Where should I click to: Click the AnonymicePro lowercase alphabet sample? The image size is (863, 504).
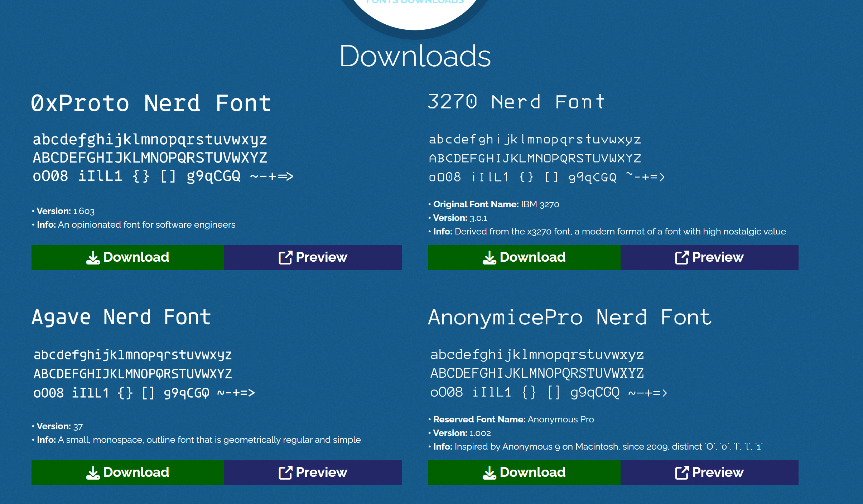537,355
